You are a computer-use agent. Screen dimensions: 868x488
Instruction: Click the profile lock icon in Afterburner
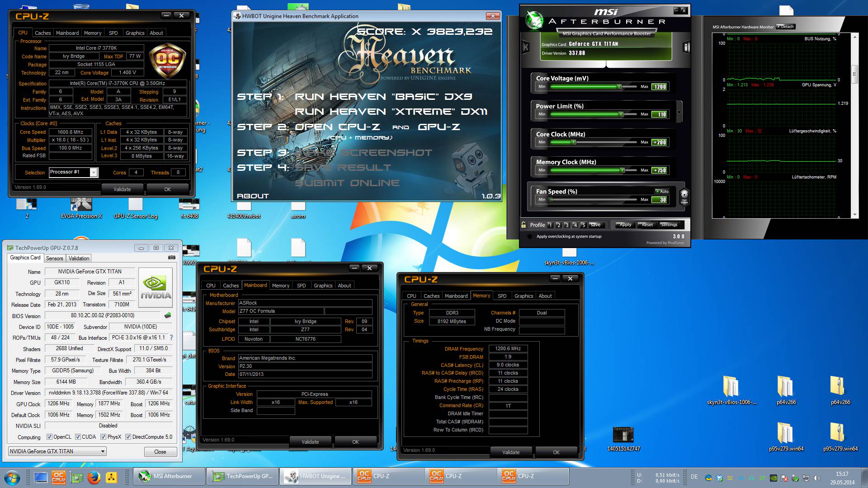click(x=524, y=225)
